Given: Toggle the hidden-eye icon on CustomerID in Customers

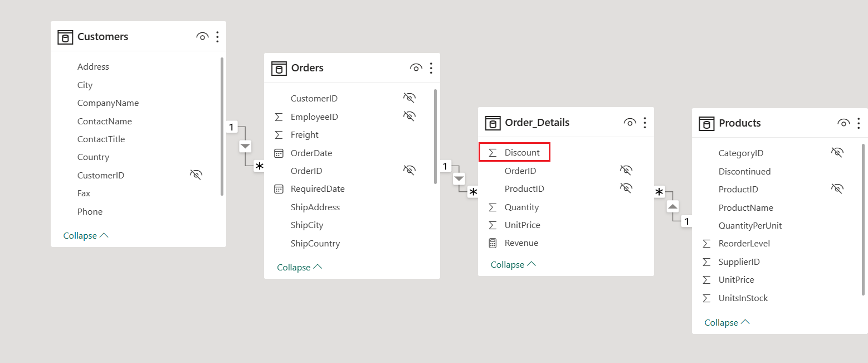Looking at the screenshot, I should (196, 175).
